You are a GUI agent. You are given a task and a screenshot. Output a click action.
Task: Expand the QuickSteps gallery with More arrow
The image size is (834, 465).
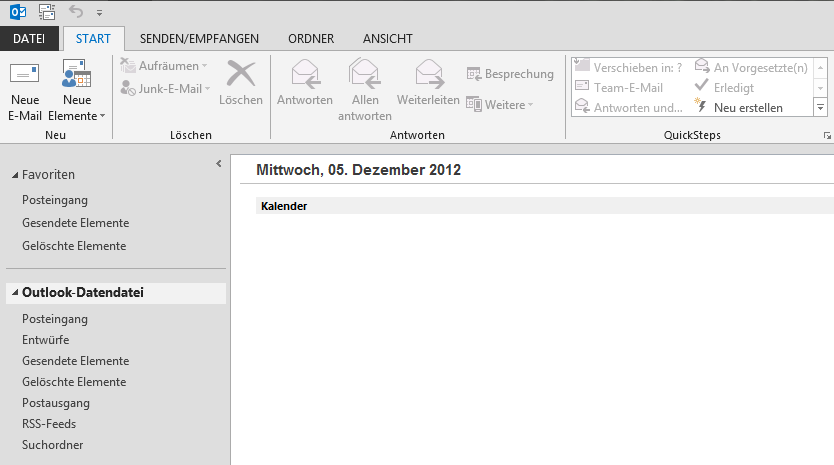pos(821,107)
